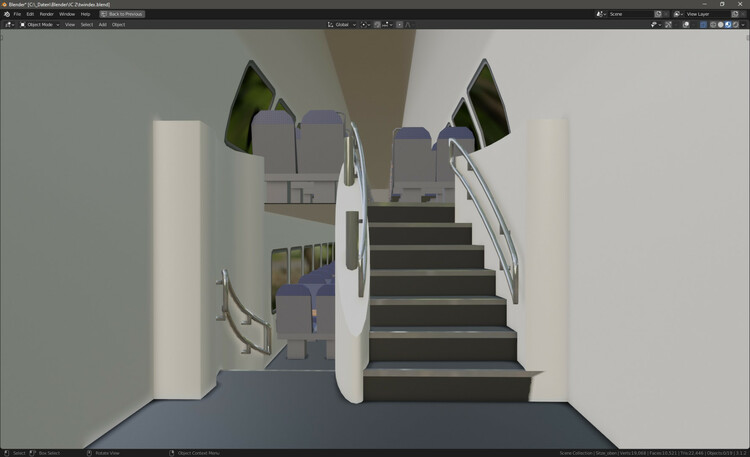Open the Scene browse icon dropdown
Screen dimensions: 750x457
[x=601, y=14]
